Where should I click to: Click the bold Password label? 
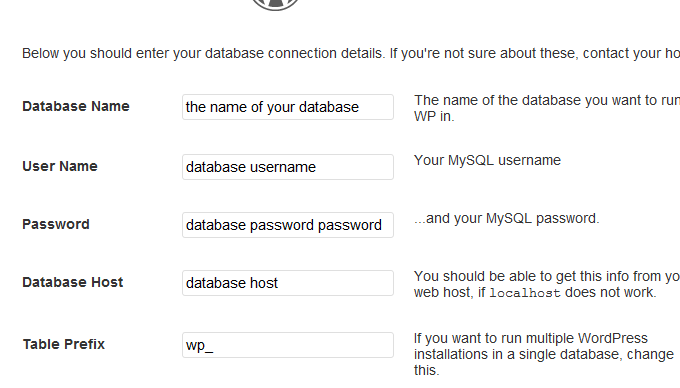[56, 224]
